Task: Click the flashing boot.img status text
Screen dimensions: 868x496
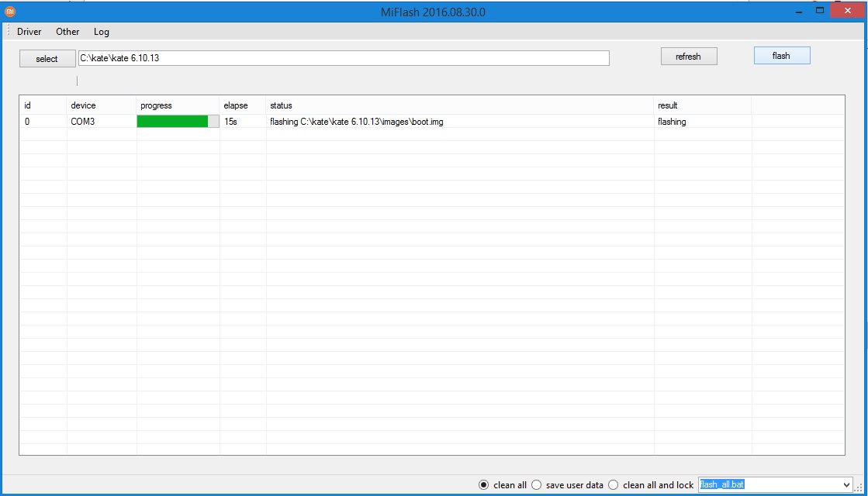Action: pos(357,121)
